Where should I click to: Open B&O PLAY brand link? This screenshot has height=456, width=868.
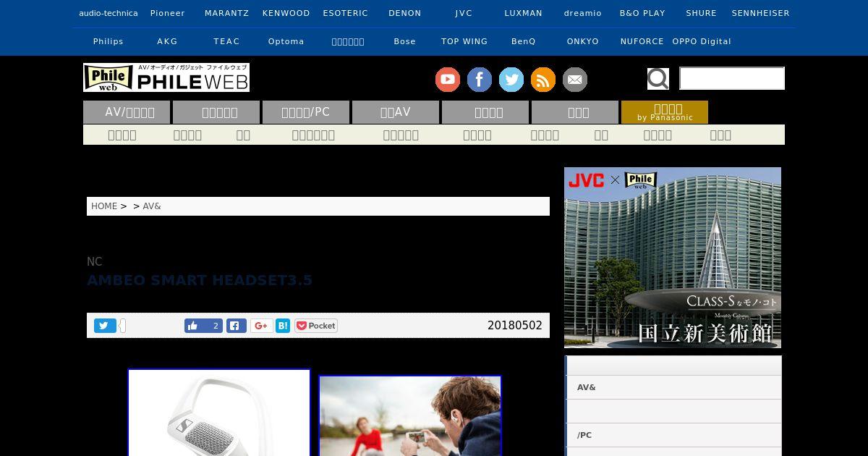click(x=642, y=13)
